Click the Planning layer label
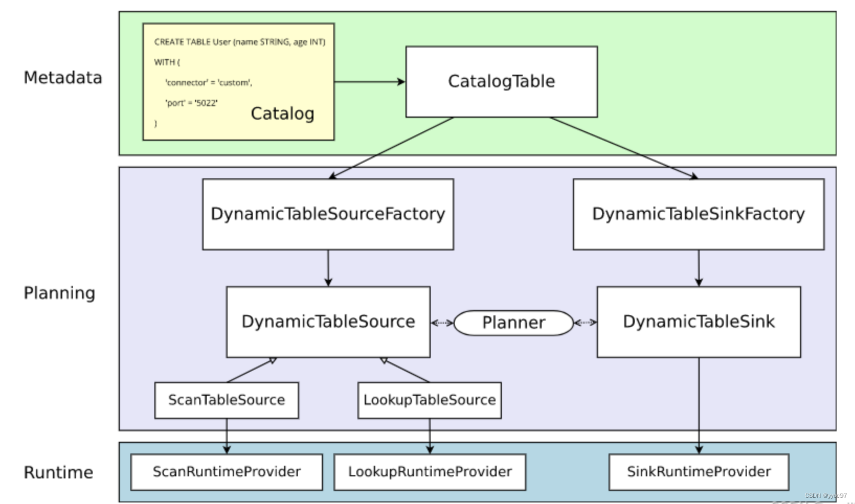Viewport: 855px width, 504px height. pos(59,293)
